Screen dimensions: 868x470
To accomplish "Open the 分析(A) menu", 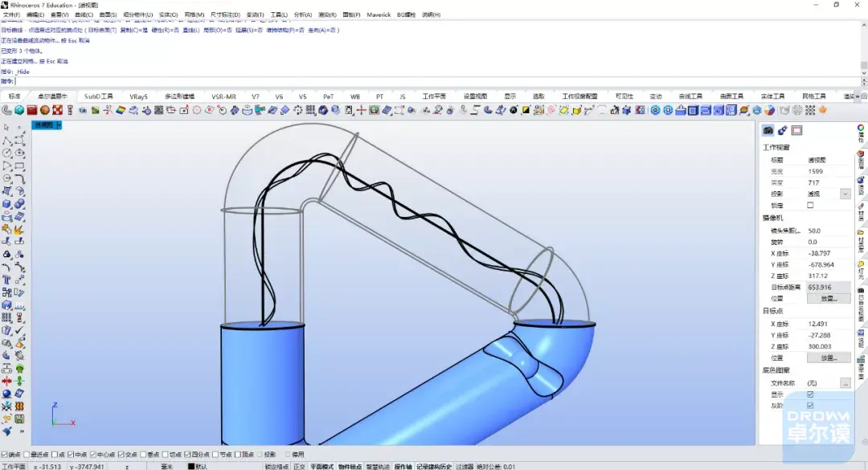I will click(x=303, y=15).
